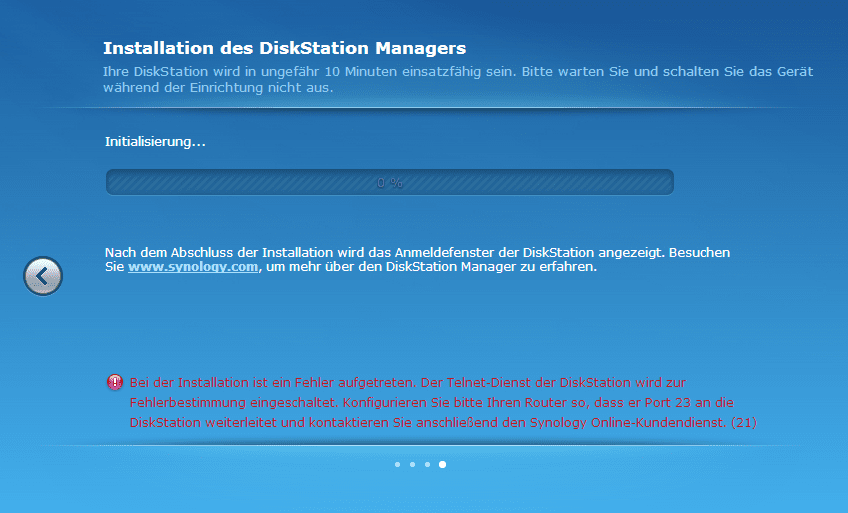Image resolution: width=848 pixels, height=513 pixels.
Task: Select the third page indicator dot
Action: [427, 464]
